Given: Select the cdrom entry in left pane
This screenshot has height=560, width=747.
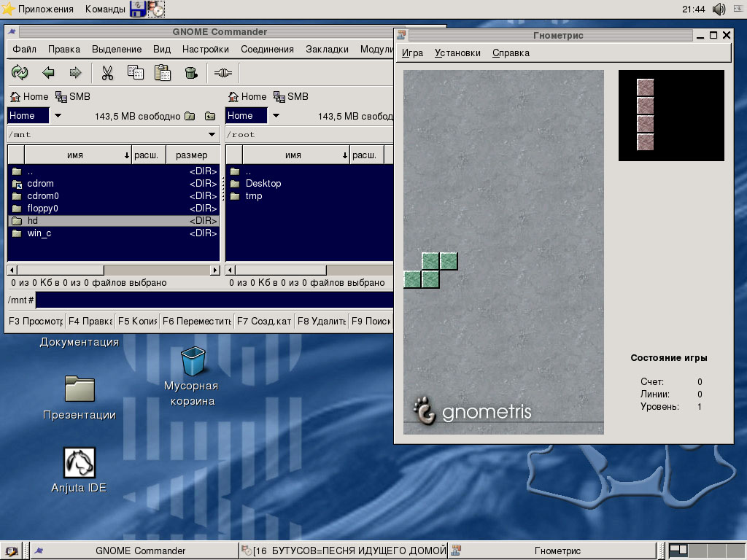Looking at the screenshot, I should pyautogui.click(x=113, y=183).
